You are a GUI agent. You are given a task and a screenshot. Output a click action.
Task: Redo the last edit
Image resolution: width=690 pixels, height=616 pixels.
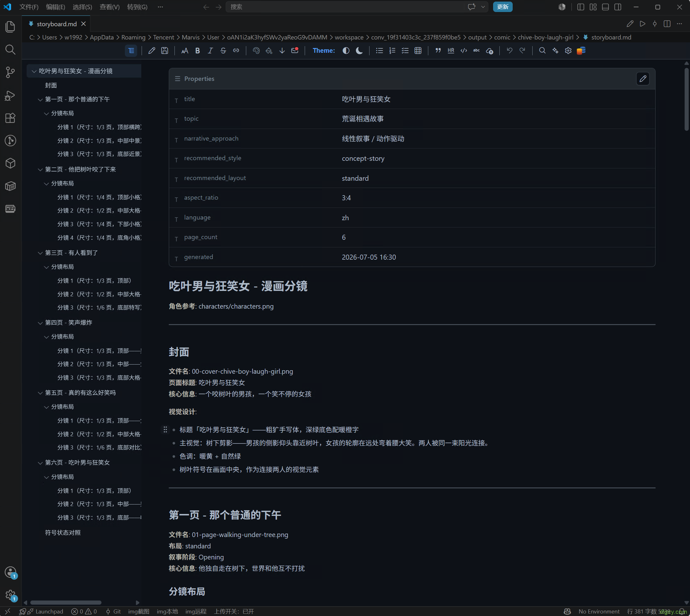click(522, 51)
